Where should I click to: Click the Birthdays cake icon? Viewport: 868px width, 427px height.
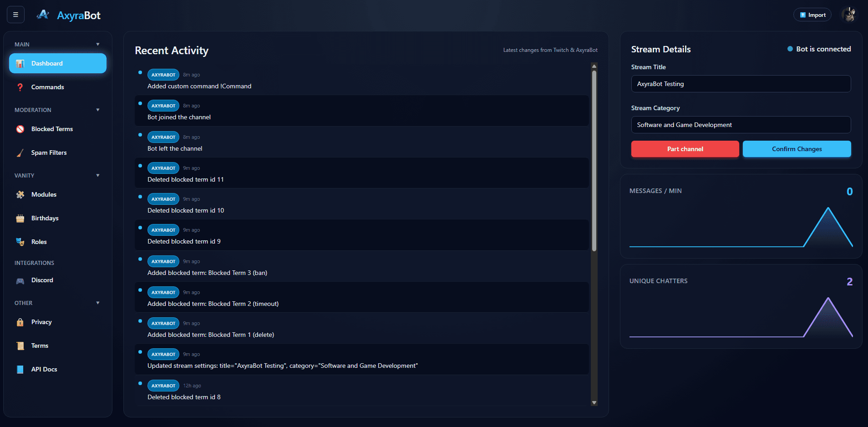[20, 219]
